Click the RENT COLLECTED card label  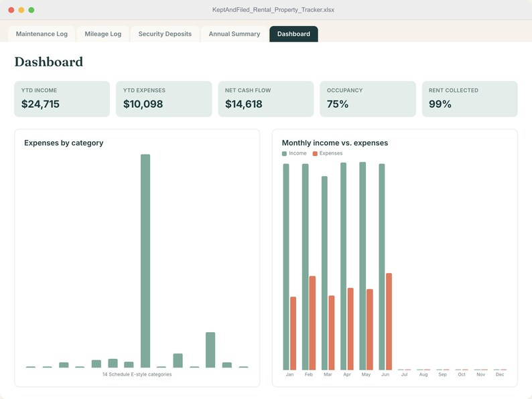coord(454,90)
